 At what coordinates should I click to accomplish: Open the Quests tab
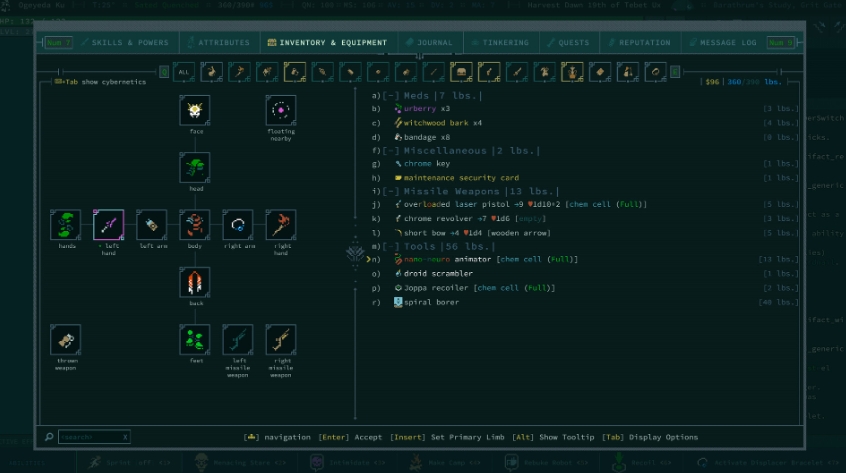(569, 43)
